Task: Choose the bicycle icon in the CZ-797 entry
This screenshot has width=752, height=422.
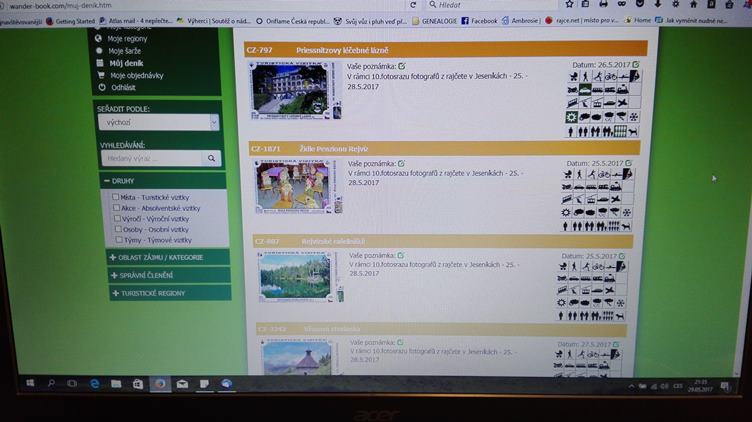Action: pos(611,77)
